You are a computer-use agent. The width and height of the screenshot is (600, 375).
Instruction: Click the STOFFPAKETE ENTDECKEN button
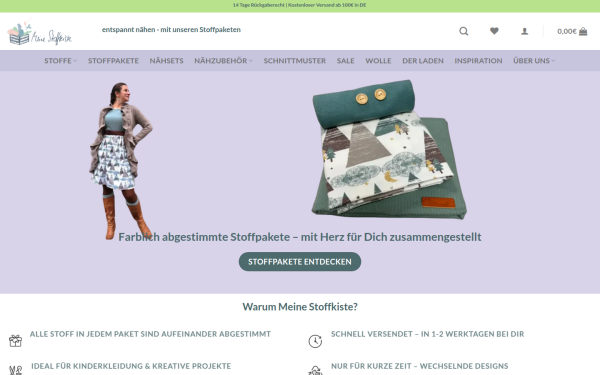pos(300,262)
